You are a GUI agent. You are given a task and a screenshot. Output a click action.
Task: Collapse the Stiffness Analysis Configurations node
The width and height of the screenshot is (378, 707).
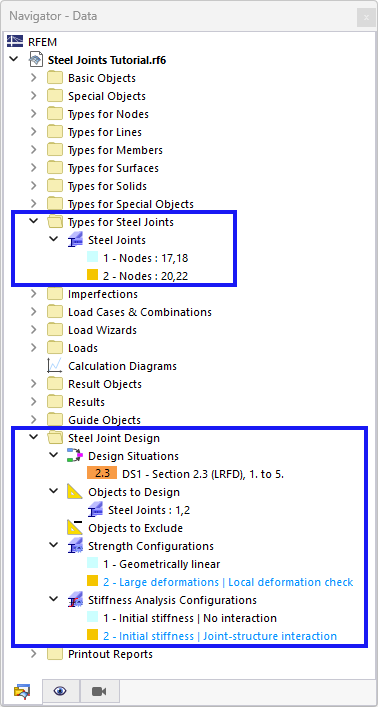coord(54,600)
